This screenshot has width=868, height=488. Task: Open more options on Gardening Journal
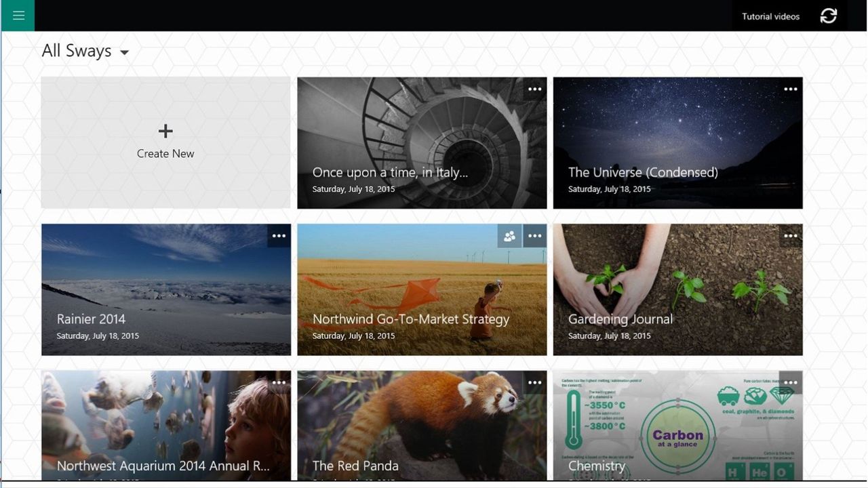pos(791,236)
